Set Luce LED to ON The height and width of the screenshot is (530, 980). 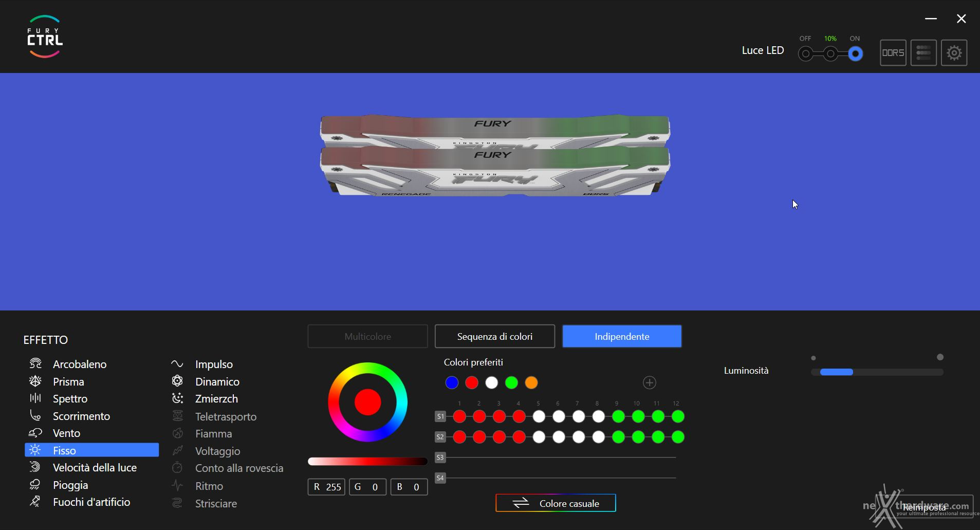tap(855, 53)
